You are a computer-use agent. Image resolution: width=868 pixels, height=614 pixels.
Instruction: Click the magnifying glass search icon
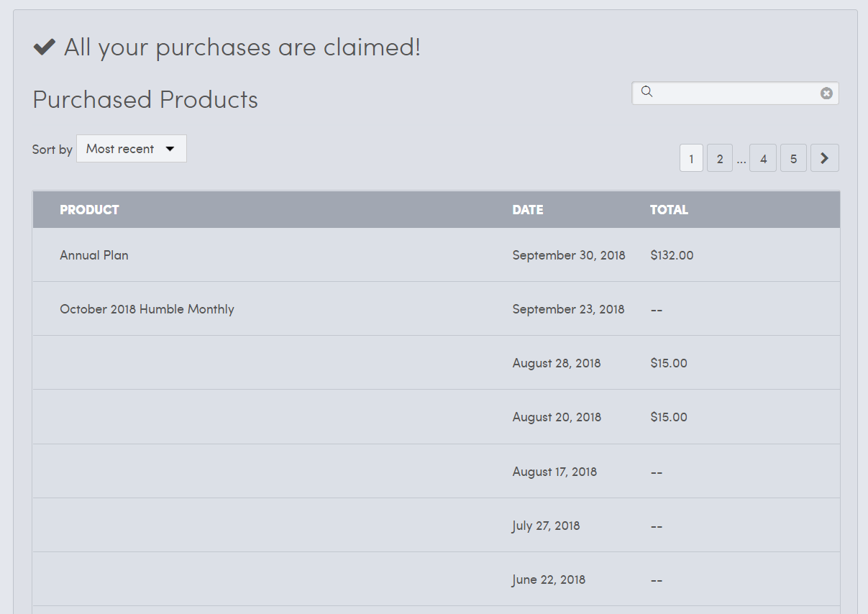click(x=647, y=92)
